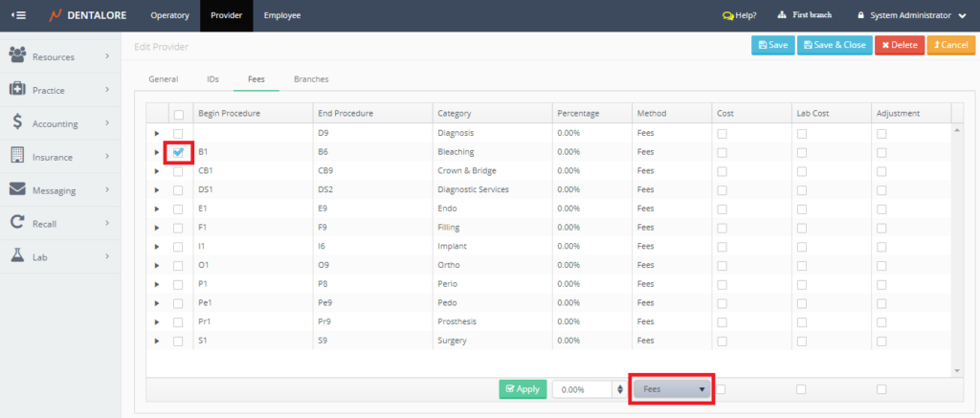This screenshot has height=418, width=980.
Task: Click the Messaging envelope icon
Action: (x=17, y=189)
